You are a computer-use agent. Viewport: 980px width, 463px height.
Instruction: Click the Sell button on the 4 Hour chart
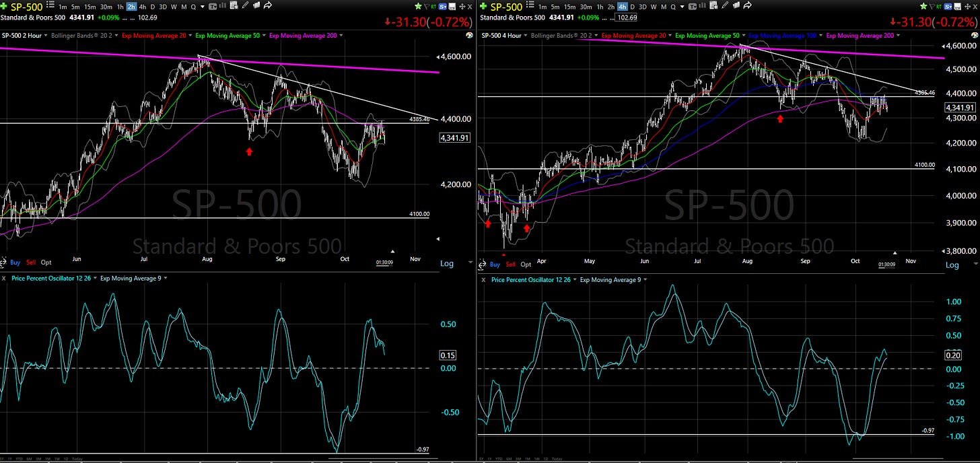coord(511,264)
